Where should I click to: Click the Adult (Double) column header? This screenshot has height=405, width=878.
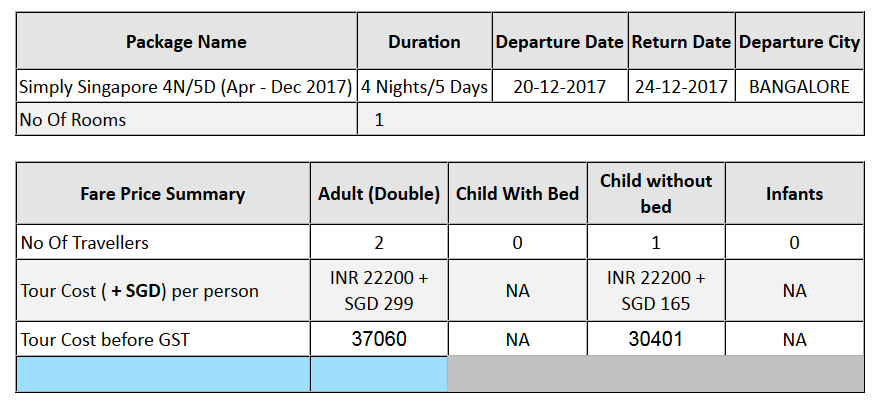[x=379, y=194]
